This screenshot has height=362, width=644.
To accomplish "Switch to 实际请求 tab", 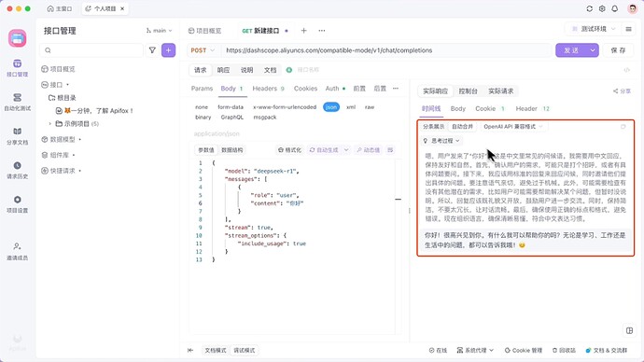I will 500,91.
